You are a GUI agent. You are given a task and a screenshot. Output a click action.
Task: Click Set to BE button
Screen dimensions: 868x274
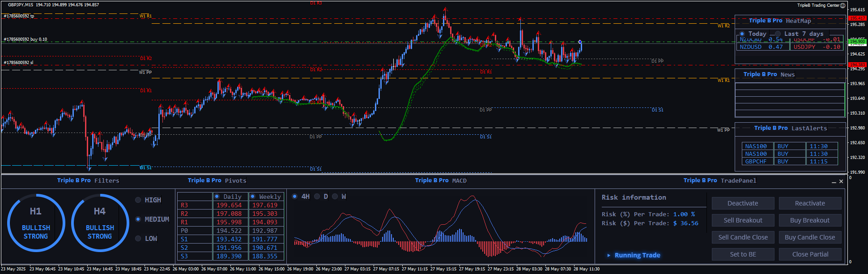(x=743, y=254)
